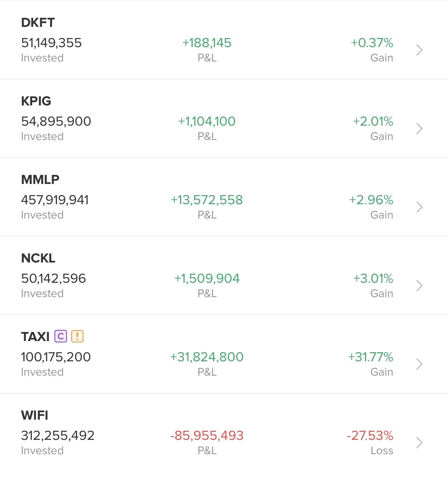Select the WIFI -27.53% loss percentage
Screen dimensions: 448x480
[x=370, y=435]
